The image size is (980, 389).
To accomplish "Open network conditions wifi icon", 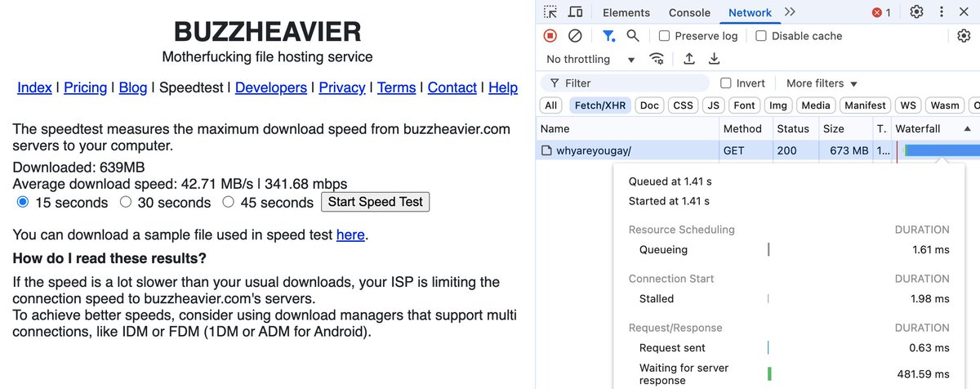I will click(x=657, y=59).
